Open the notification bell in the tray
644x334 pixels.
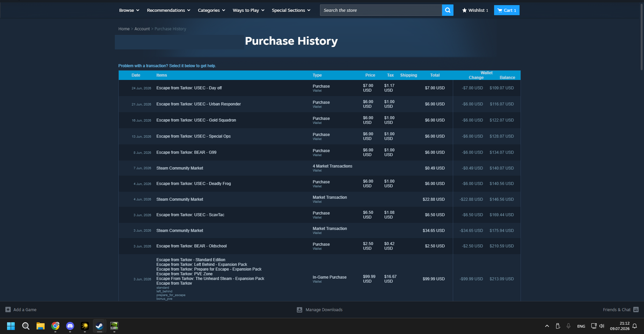(634, 326)
